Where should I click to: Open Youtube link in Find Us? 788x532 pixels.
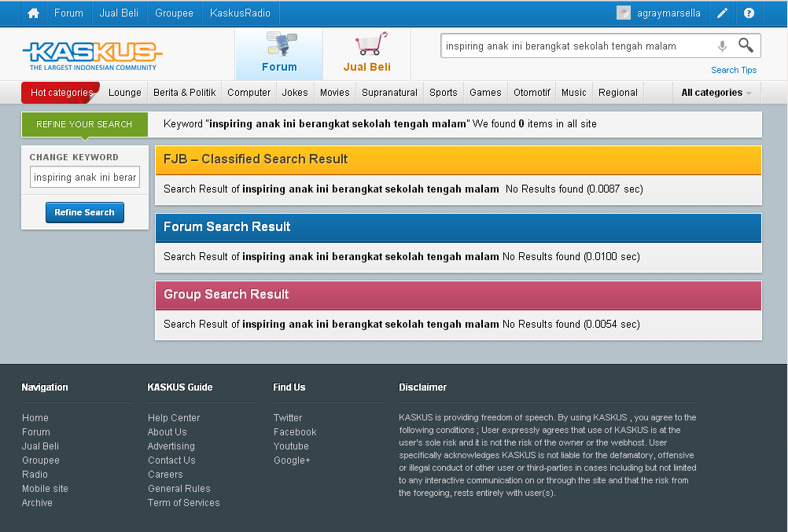click(291, 446)
